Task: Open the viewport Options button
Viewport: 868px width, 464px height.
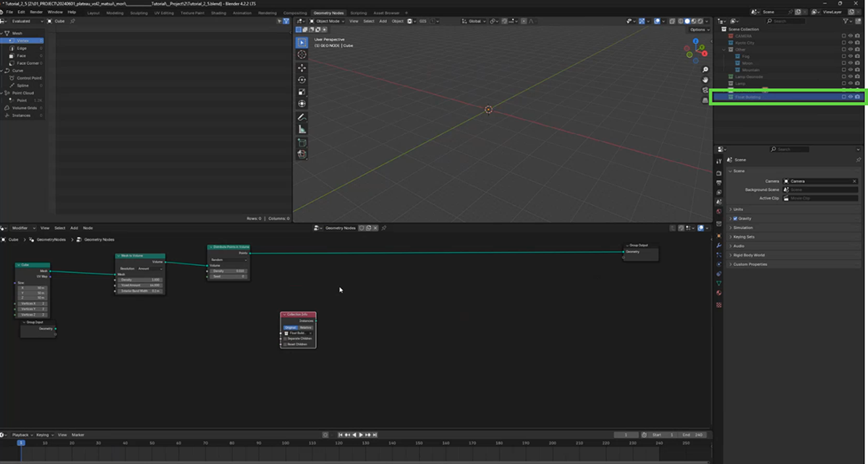Action: (x=697, y=30)
